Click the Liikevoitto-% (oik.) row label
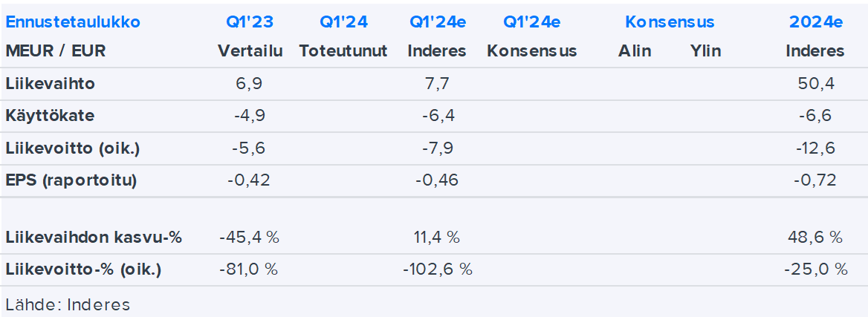868x317 pixels. coord(83,269)
